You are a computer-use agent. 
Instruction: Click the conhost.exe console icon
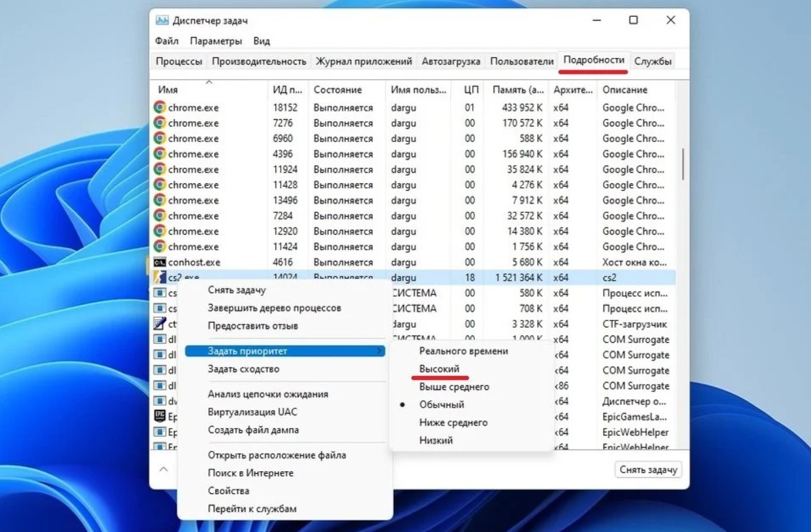160,262
